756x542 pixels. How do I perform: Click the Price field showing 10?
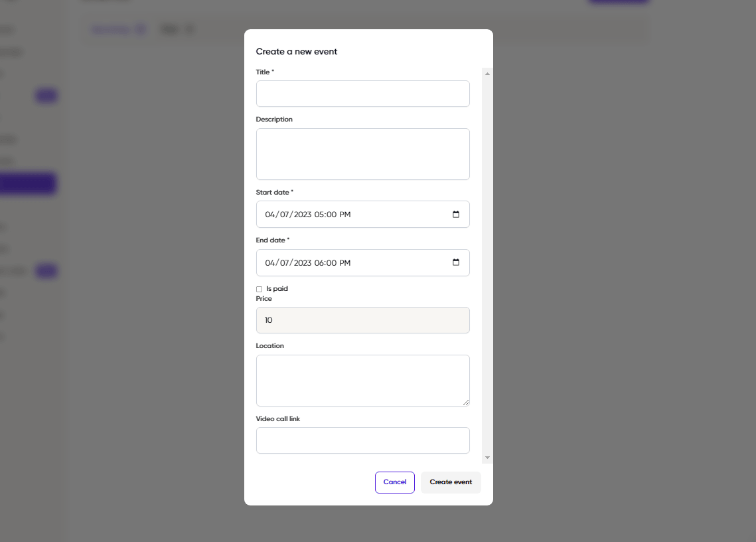[362, 320]
